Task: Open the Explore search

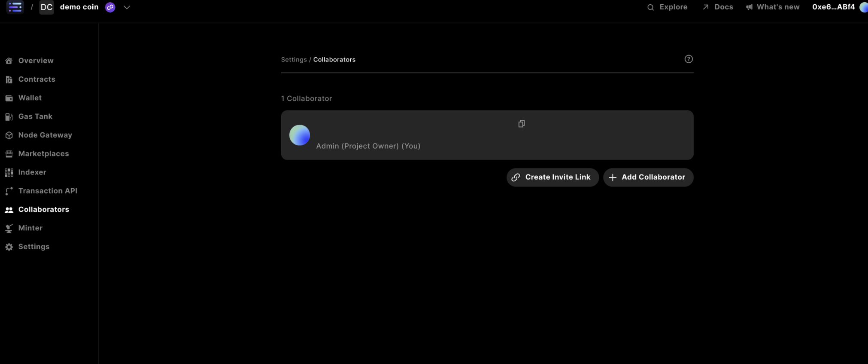Action: tap(667, 7)
